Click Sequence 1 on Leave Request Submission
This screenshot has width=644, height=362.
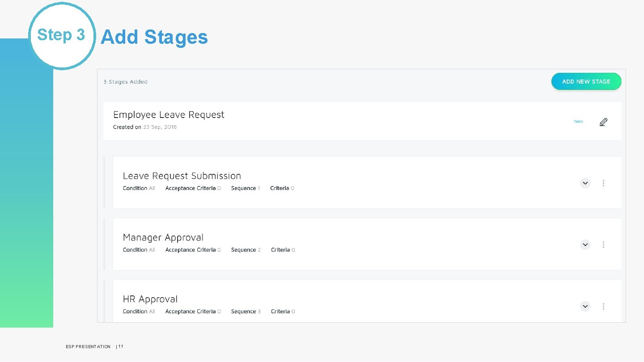[245, 188]
